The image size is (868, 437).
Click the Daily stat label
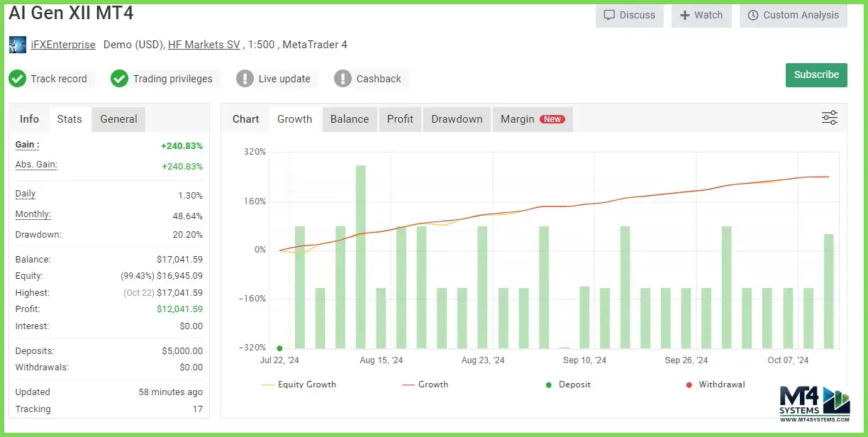(x=26, y=194)
